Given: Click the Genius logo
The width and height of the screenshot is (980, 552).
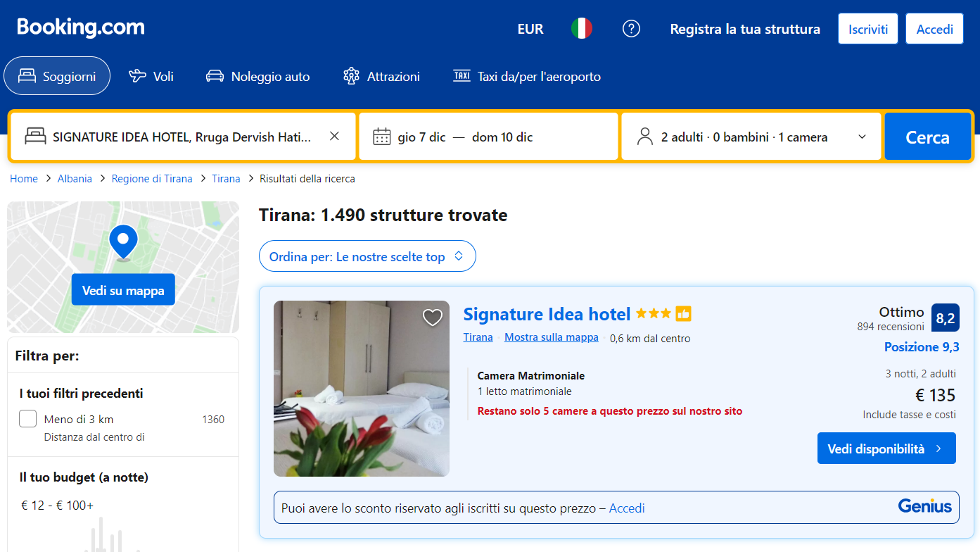Looking at the screenshot, I should (x=924, y=506).
